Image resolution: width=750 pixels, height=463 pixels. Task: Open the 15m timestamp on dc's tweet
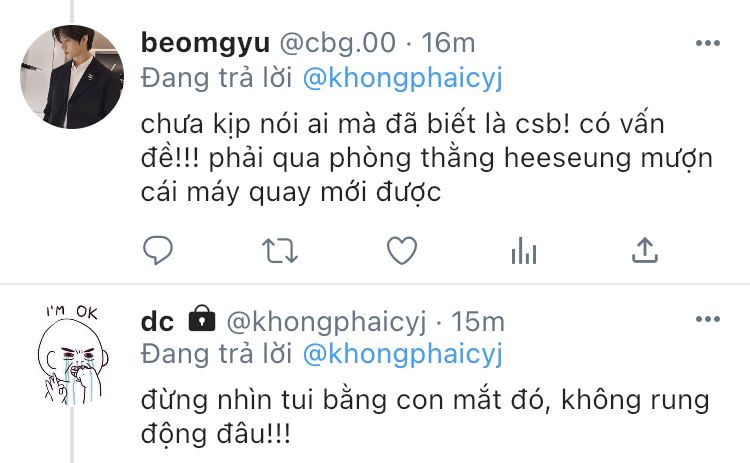(x=478, y=321)
